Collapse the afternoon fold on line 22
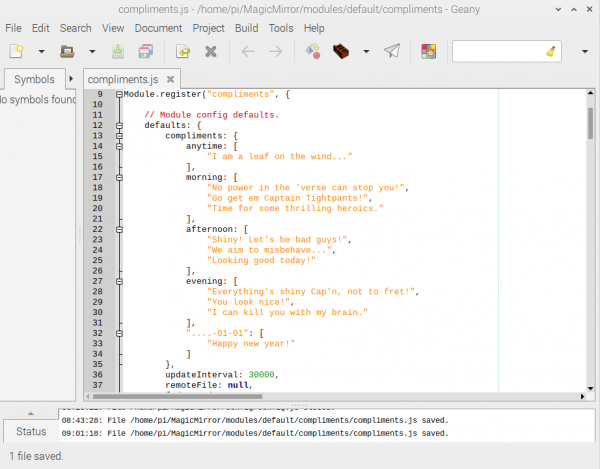 pos(119,230)
